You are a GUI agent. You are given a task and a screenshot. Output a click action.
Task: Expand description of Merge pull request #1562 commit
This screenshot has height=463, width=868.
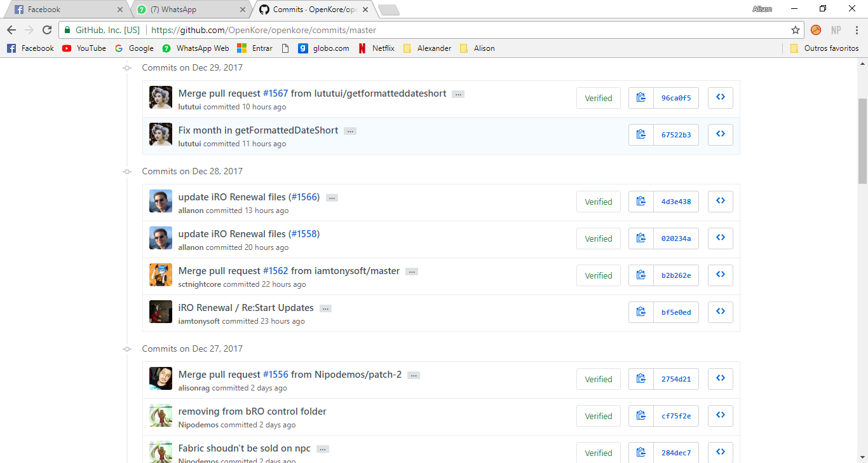point(412,272)
